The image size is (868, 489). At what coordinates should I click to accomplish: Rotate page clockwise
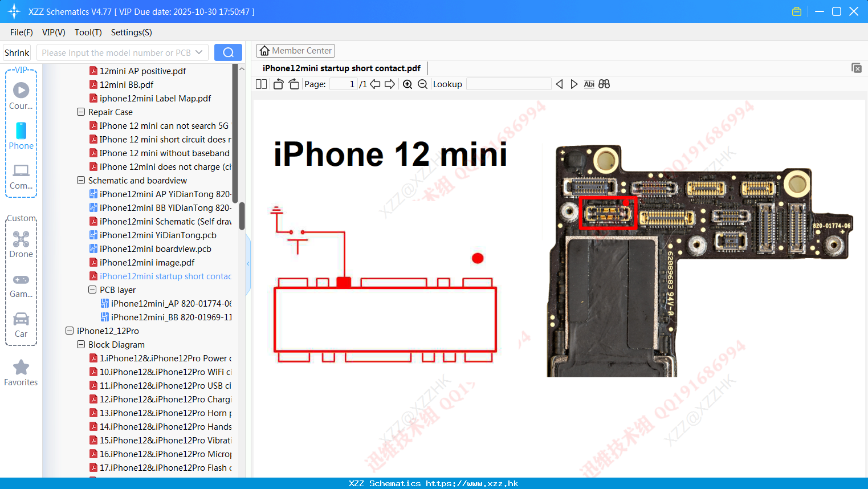pyautogui.click(x=294, y=84)
